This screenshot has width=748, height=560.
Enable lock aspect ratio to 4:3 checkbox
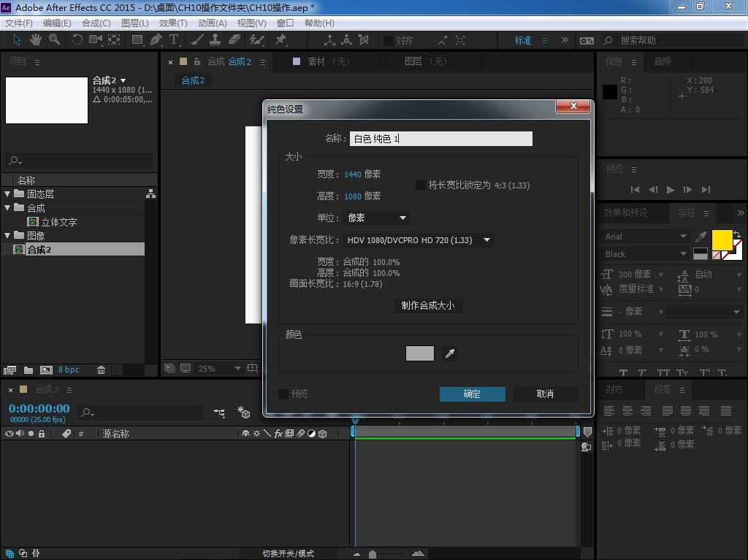[421, 185]
